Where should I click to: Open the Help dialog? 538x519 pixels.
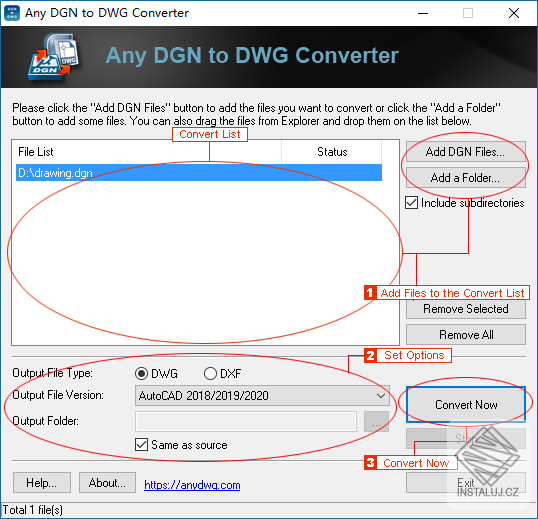coord(42,483)
